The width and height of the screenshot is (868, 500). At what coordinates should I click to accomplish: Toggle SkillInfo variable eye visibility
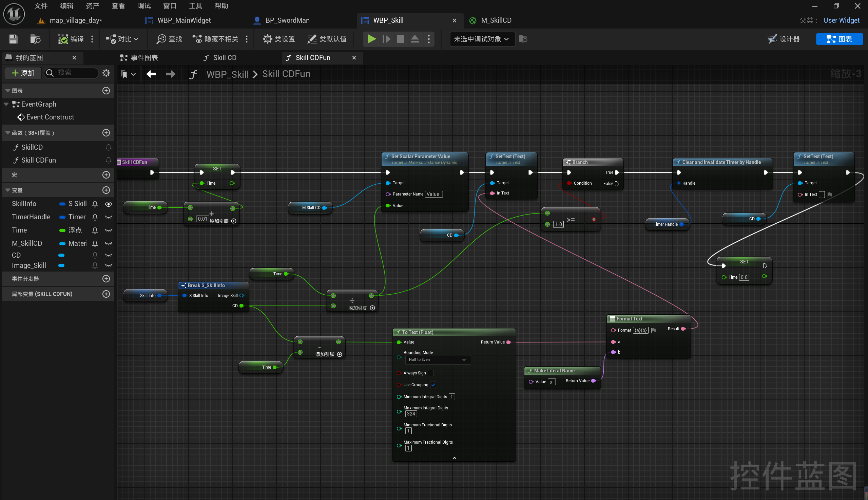coord(109,204)
